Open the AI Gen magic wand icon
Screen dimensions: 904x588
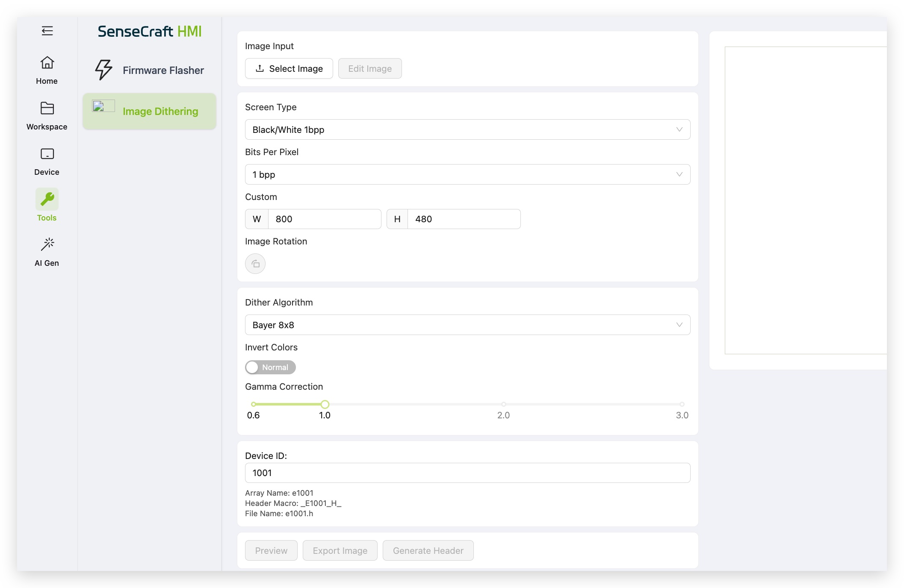[47, 244]
